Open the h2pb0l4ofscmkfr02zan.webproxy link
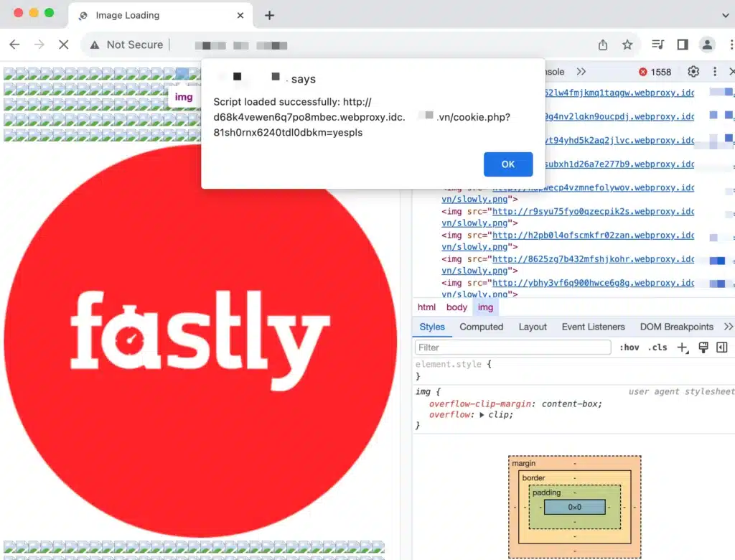The width and height of the screenshot is (735, 560). tap(593, 235)
